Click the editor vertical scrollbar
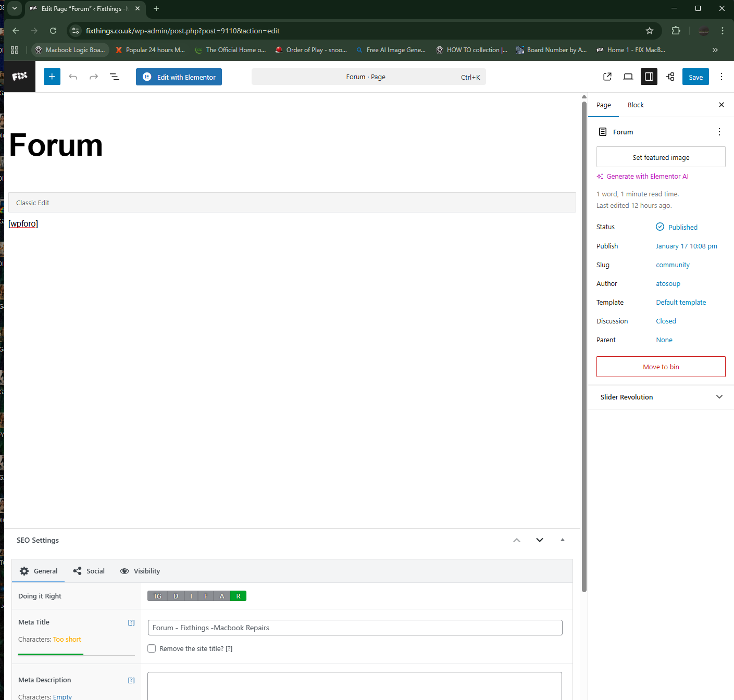This screenshot has height=700, width=734. [584, 344]
